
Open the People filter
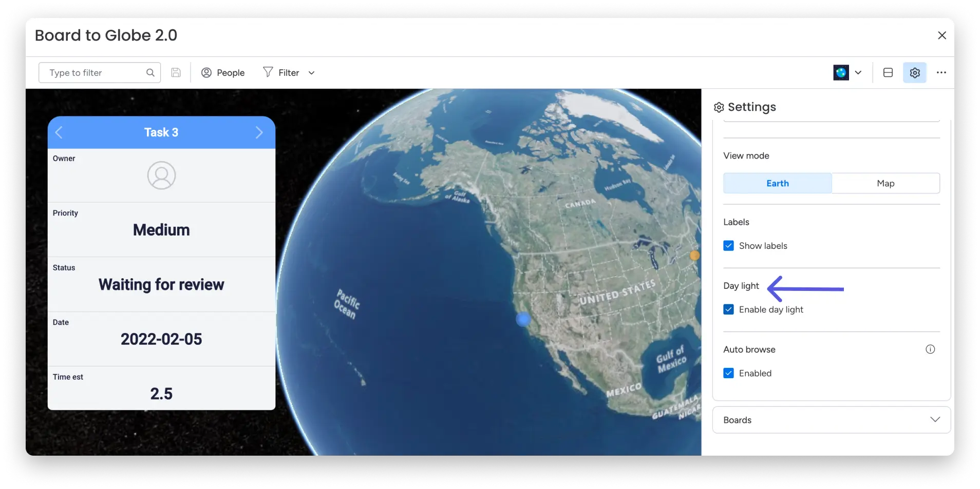(223, 73)
